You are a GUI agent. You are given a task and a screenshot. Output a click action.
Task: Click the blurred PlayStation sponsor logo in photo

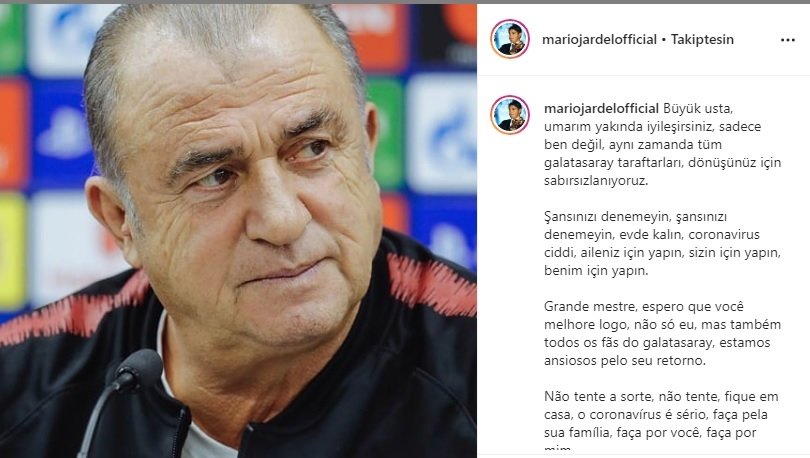(63, 133)
